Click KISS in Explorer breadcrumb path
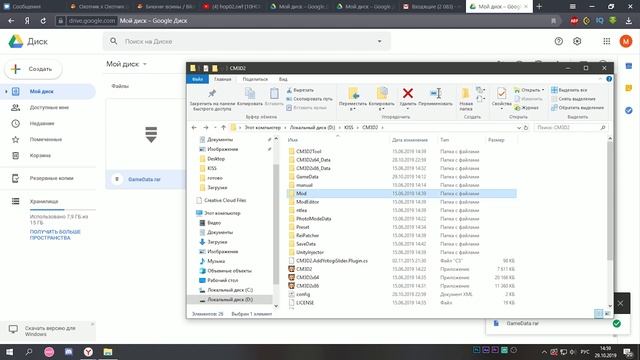Image resolution: width=640 pixels, height=360 pixels. 349,128
